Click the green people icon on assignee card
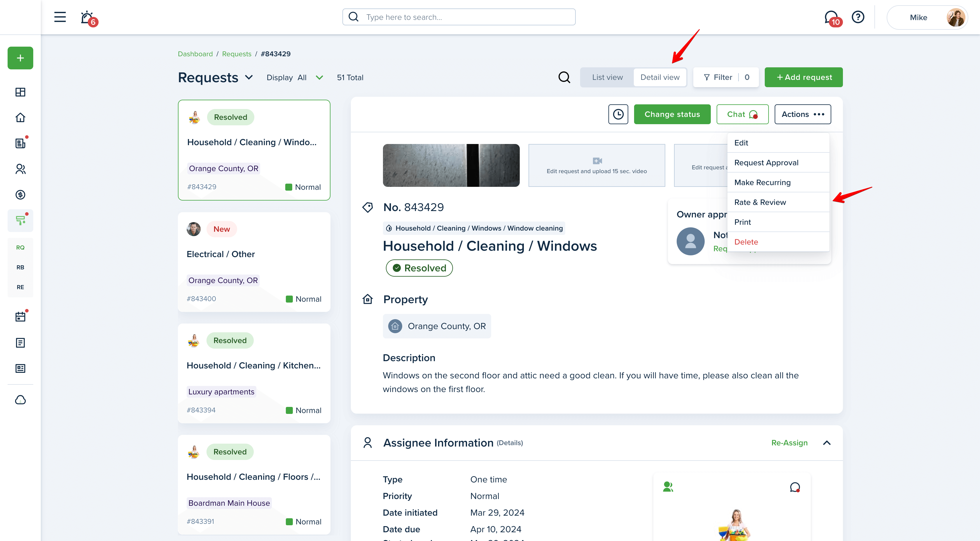Image resolution: width=980 pixels, height=541 pixels. tap(668, 486)
